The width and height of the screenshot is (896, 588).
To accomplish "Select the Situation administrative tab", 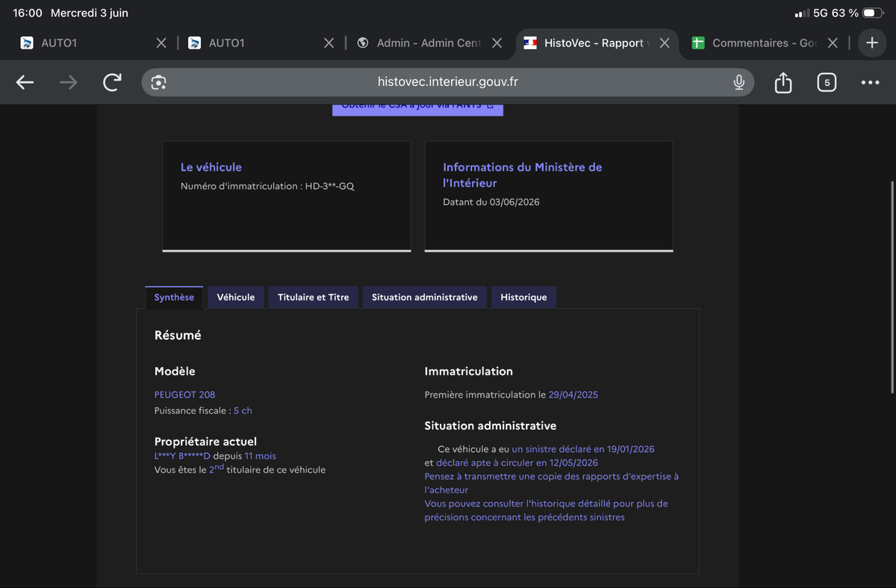I will (x=425, y=297).
